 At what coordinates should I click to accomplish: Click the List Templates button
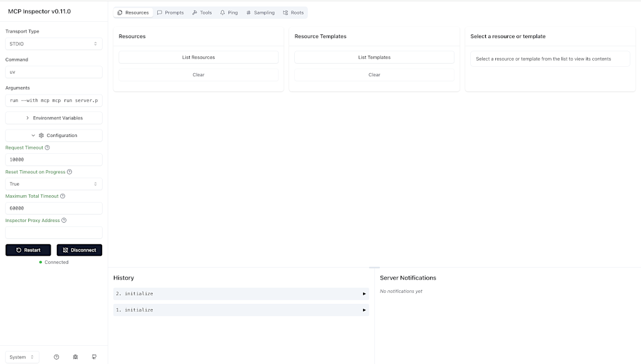pos(374,57)
